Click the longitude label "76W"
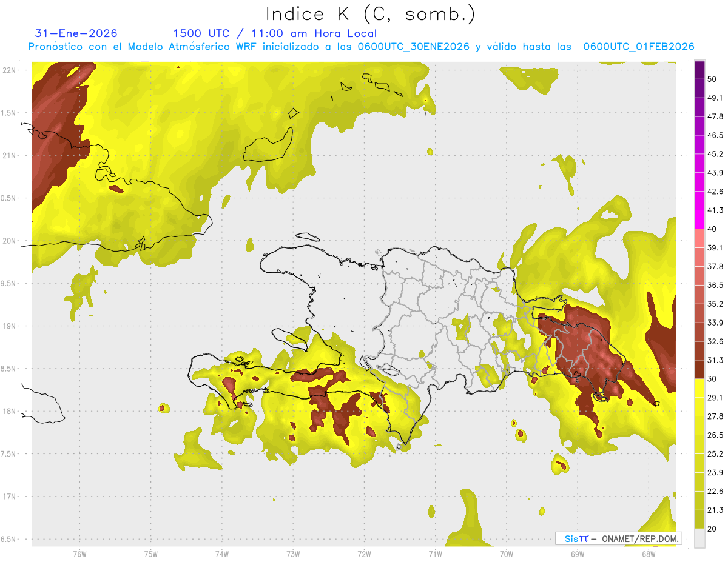This screenshot has height=562, width=728. [x=79, y=554]
